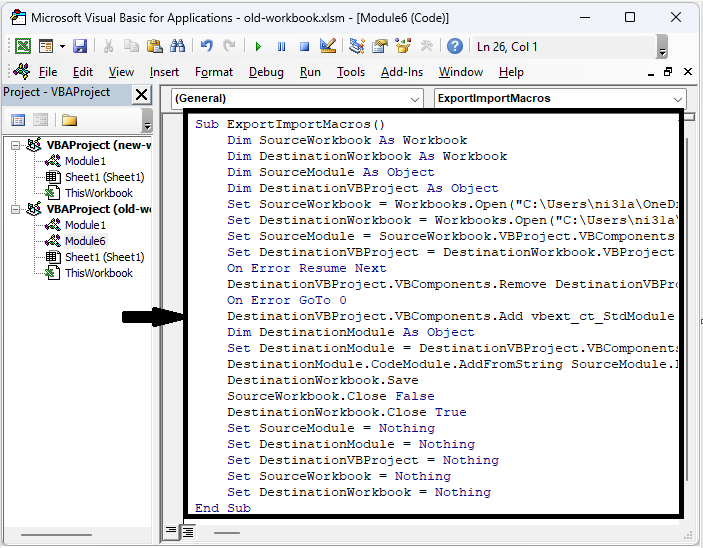Select ThisWorkbook under the new workbook project
Screen dimensions: 703x548
99,193
